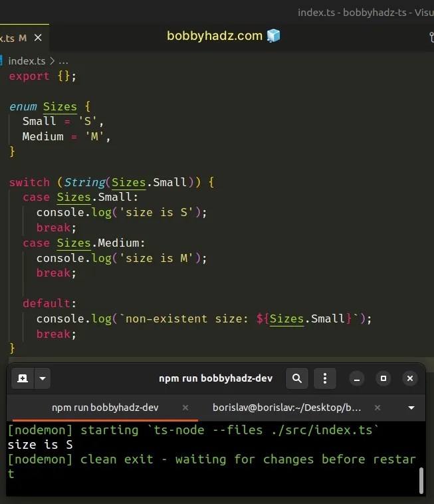Close the index.ts editor tab

click(38, 38)
